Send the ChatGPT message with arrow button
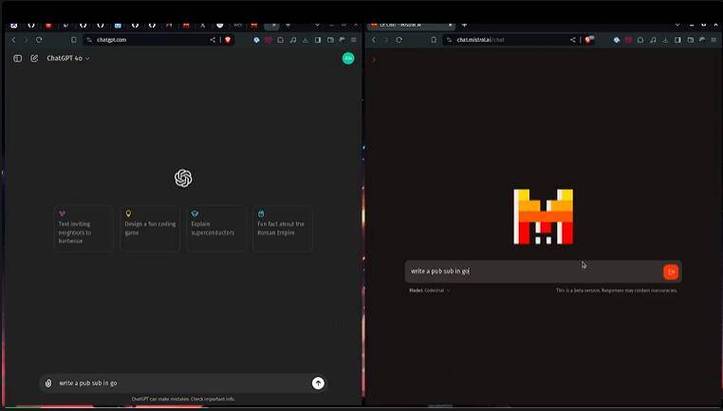 click(318, 383)
